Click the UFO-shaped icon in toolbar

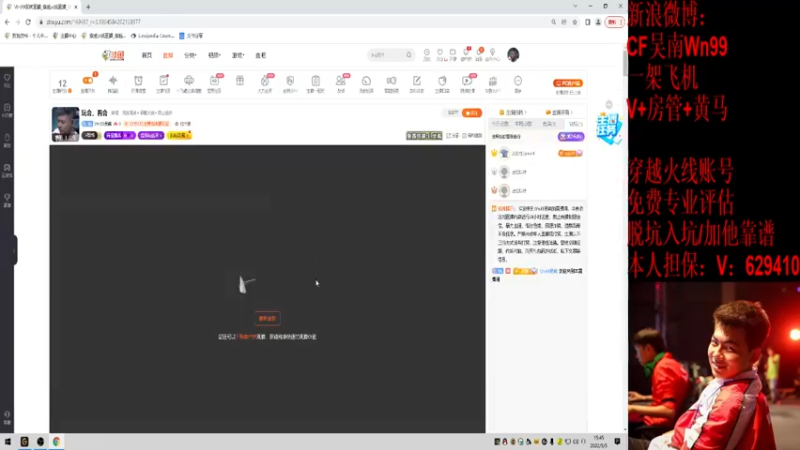[x=189, y=81]
